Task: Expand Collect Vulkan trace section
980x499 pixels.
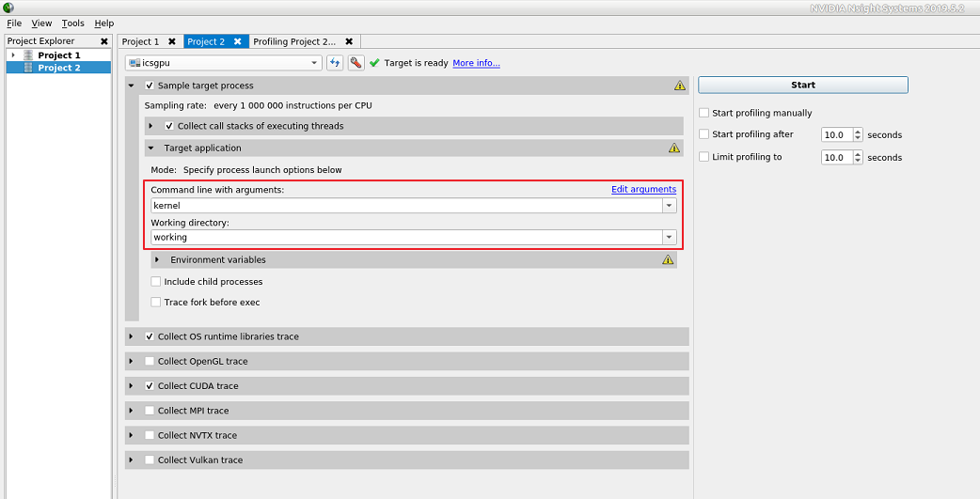Action: tap(132, 460)
